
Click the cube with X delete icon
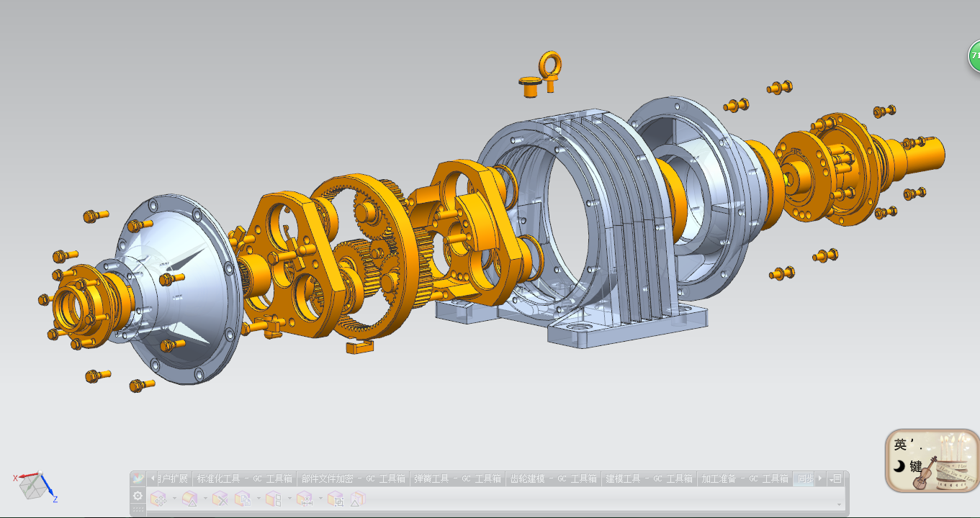click(x=220, y=498)
